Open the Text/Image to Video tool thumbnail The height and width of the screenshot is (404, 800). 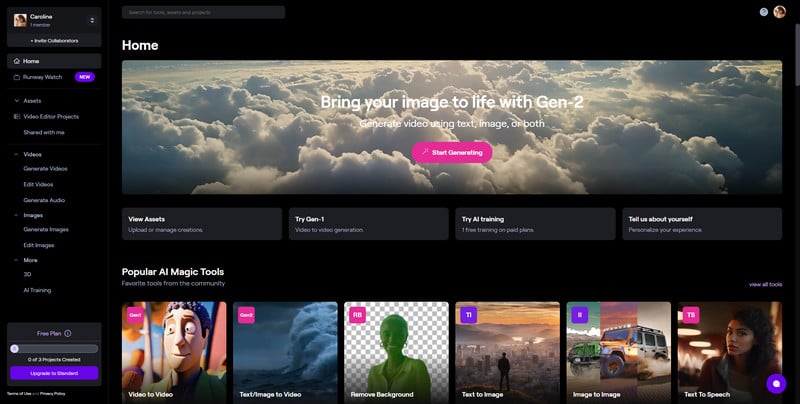[285, 353]
